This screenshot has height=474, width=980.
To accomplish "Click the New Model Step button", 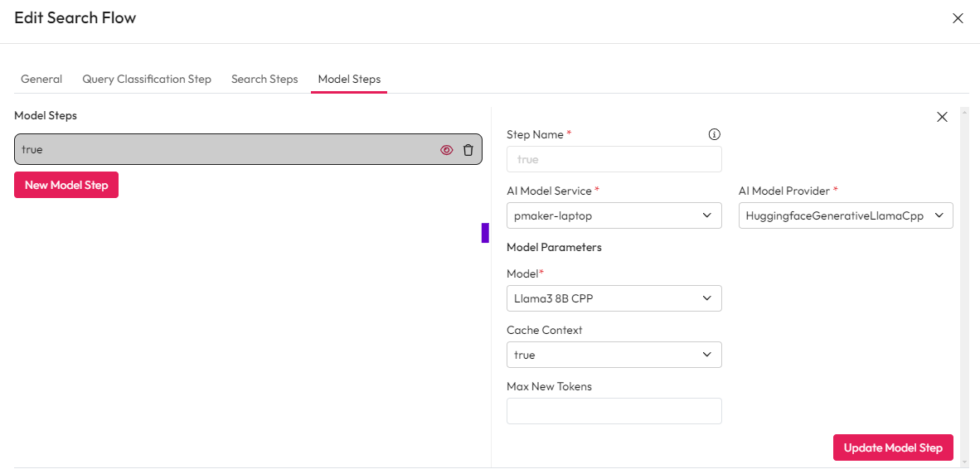I will click(66, 185).
